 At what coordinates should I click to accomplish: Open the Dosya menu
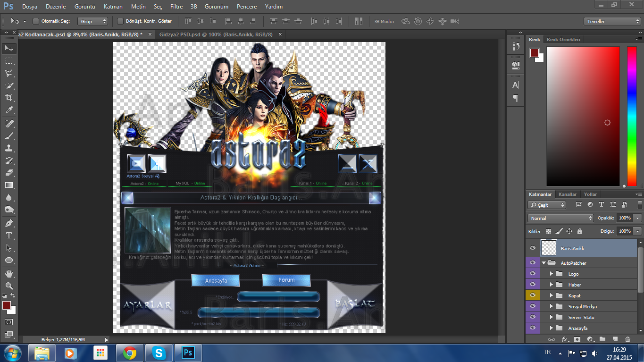pos(30,7)
